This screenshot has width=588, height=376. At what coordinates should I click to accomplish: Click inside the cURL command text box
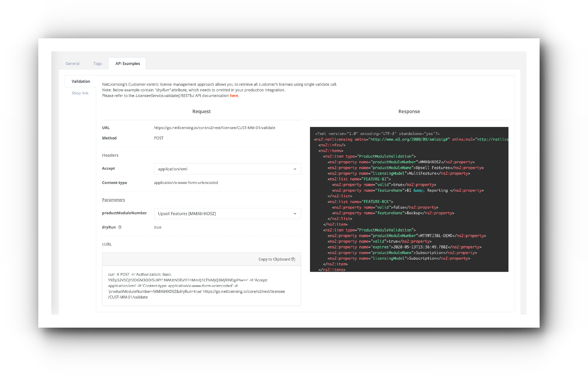[201, 285]
